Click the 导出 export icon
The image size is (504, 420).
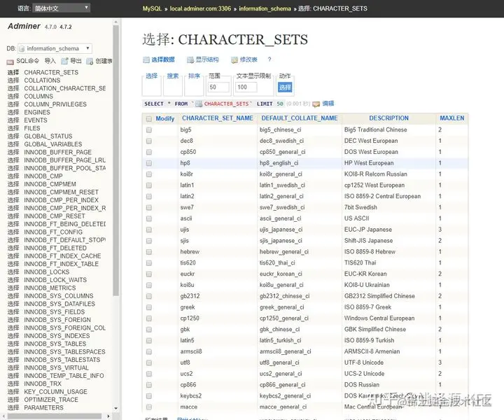(x=64, y=61)
